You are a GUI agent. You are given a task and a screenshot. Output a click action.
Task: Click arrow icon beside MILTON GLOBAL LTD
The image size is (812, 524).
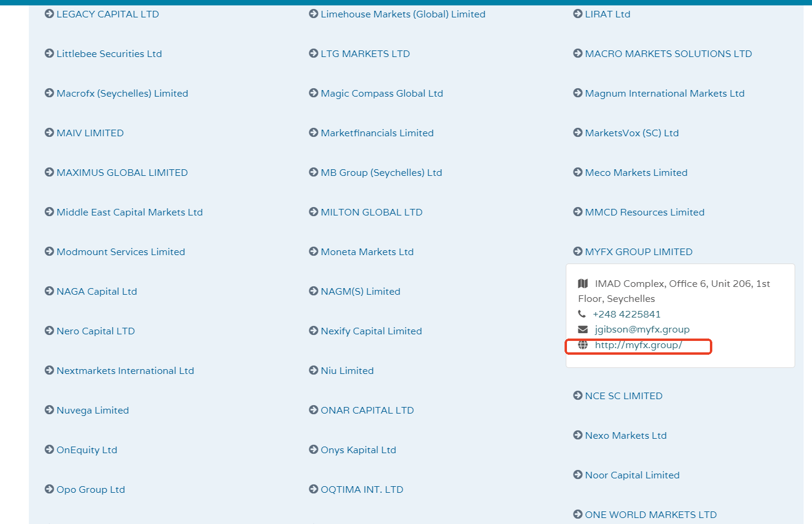(x=314, y=212)
